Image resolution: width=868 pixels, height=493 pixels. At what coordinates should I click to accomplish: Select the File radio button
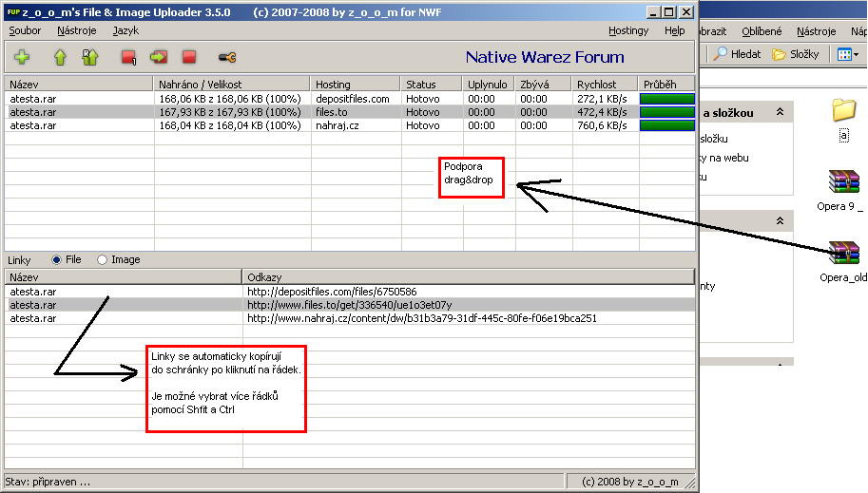pos(56,259)
